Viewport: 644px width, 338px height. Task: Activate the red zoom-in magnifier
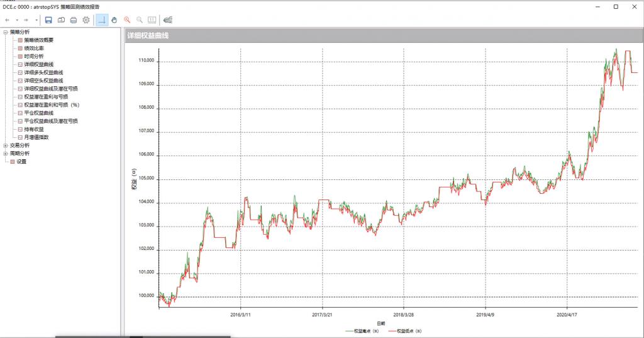127,20
